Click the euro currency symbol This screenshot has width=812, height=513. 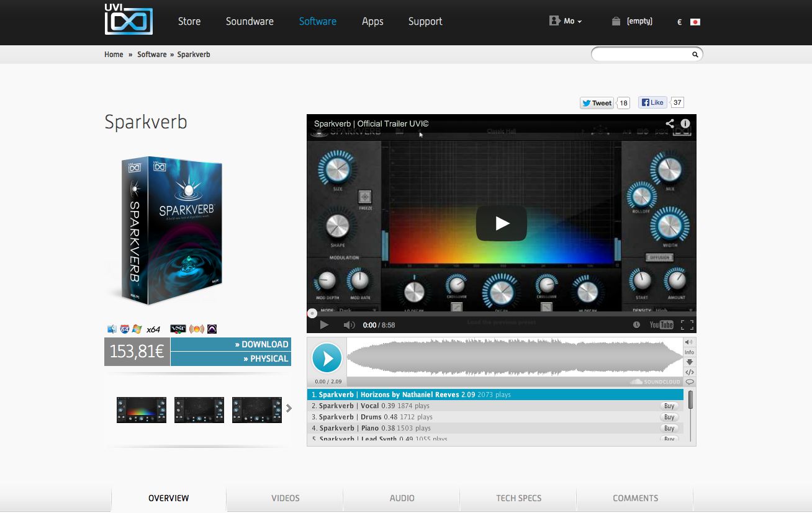pos(679,22)
